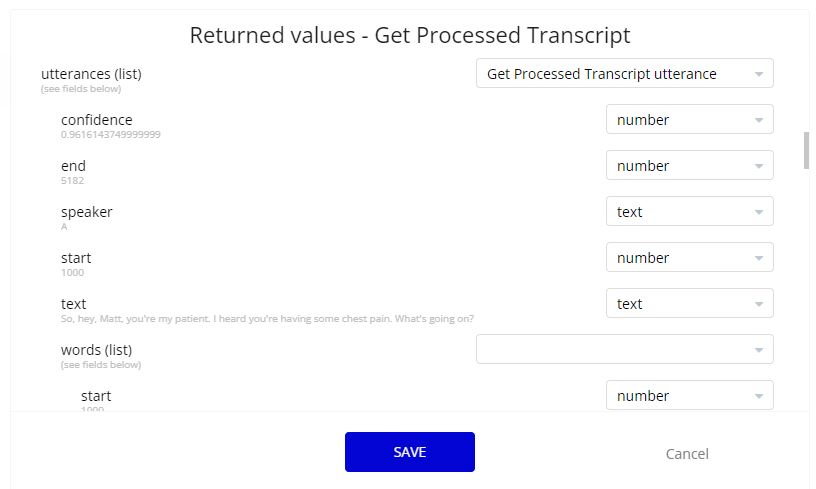This screenshot has width=816, height=489.
Task: Select the 'utterances (list)' field label
Action: pyautogui.click(x=91, y=74)
